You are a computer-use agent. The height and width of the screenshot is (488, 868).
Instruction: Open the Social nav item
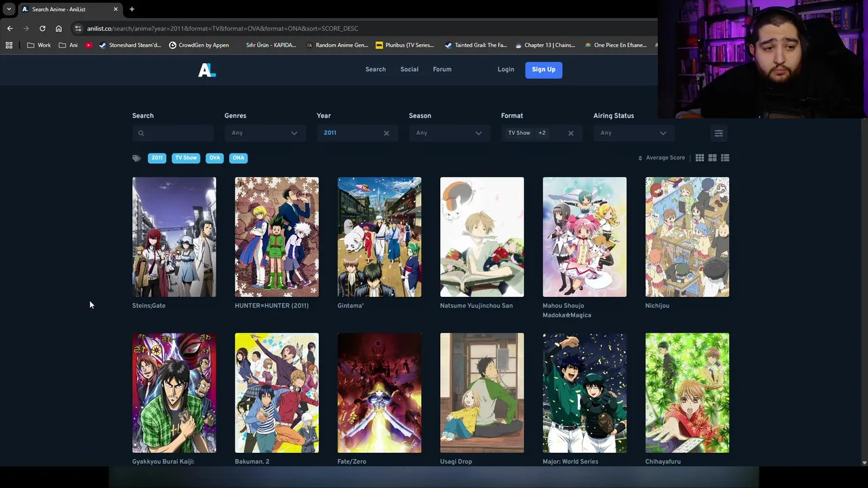409,69
